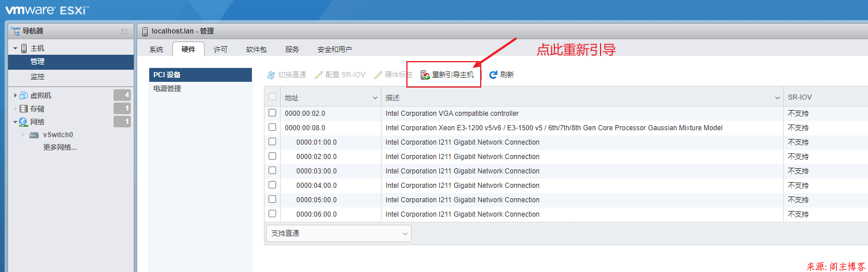Collapse the Networking tree arrow
Viewport: 868px width, 272px height.
click(x=16, y=122)
